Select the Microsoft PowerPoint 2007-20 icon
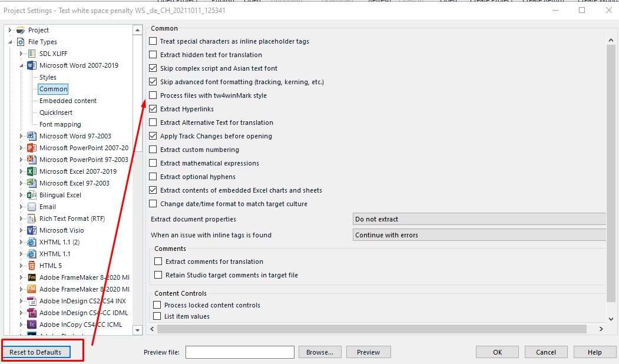This screenshot has height=364, width=619. pyautogui.click(x=32, y=148)
